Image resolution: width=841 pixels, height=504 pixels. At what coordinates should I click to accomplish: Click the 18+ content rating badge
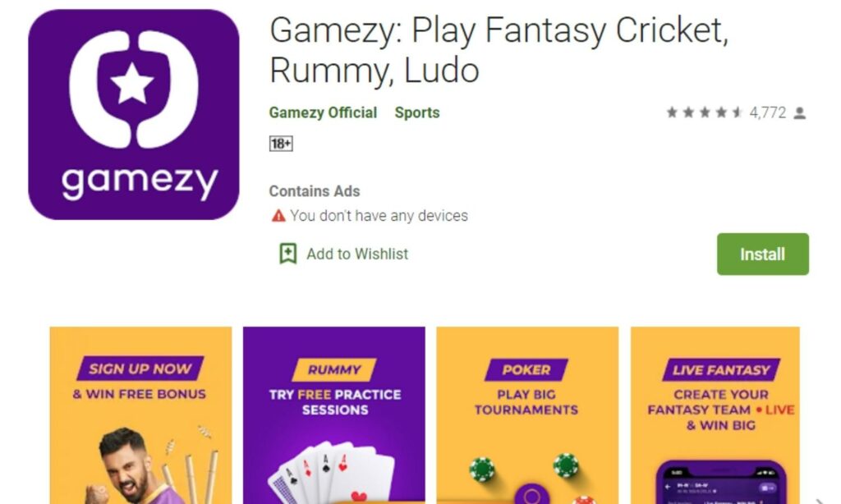click(x=281, y=144)
